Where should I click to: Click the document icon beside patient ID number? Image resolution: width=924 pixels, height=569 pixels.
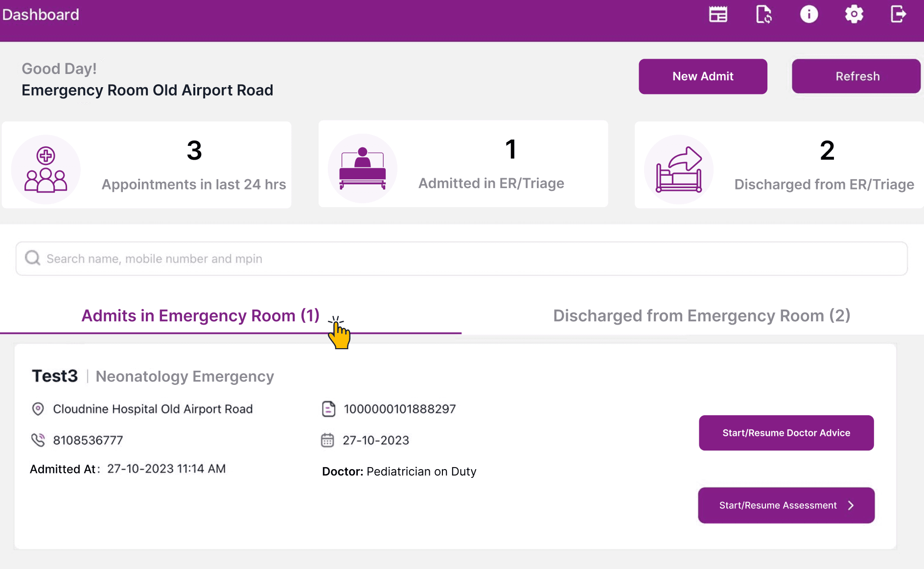(x=328, y=409)
